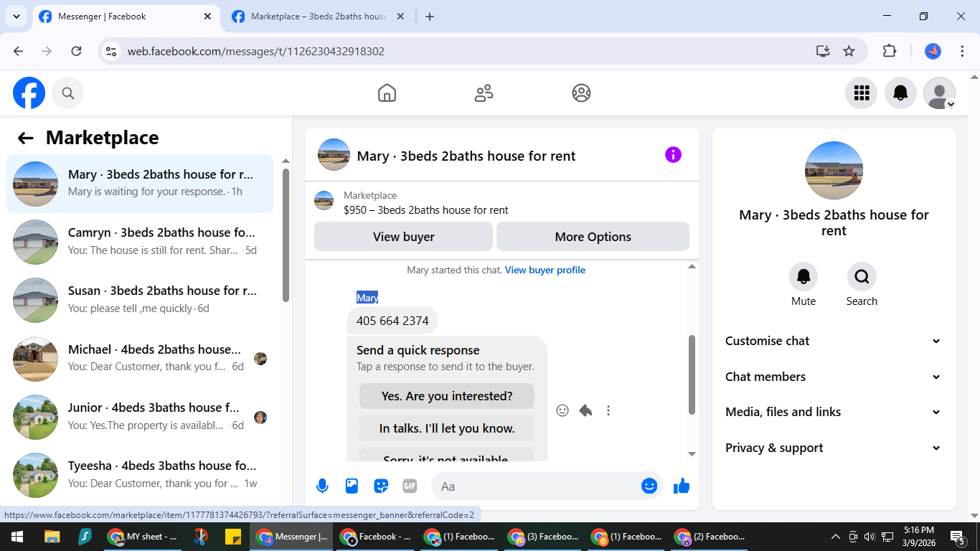The width and height of the screenshot is (980, 551).
Task: Open more message options three dots
Action: coord(608,410)
